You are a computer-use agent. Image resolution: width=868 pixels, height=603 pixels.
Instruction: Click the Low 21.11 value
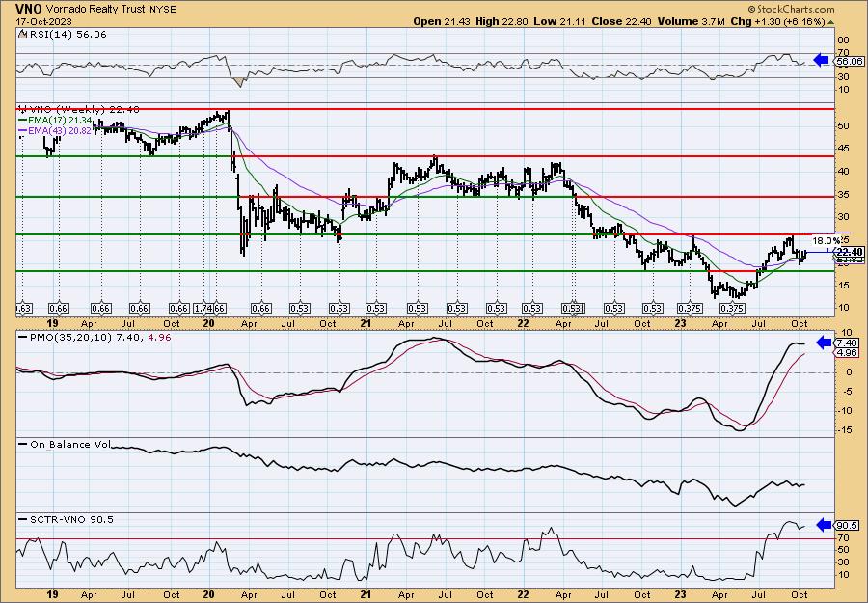(x=557, y=21)
